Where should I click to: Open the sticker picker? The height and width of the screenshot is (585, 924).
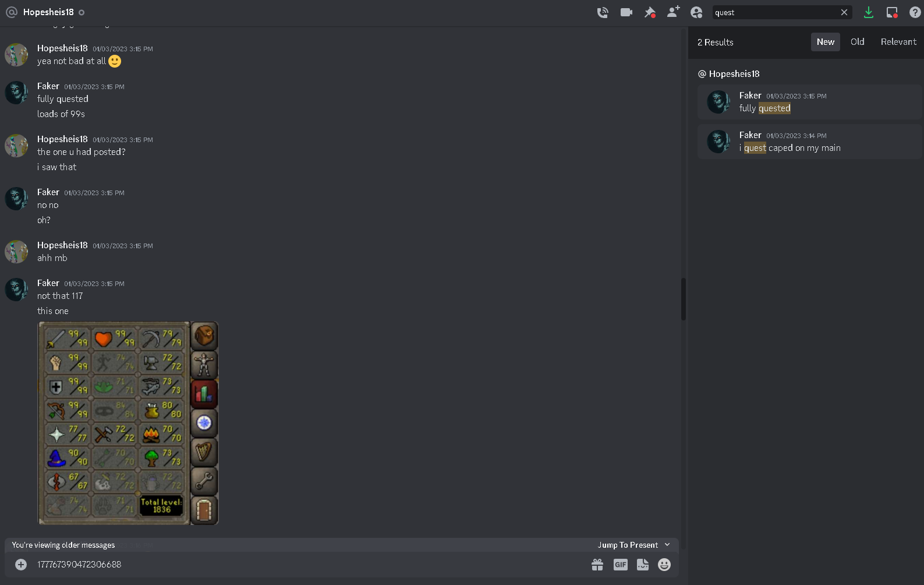click(643, 565)
